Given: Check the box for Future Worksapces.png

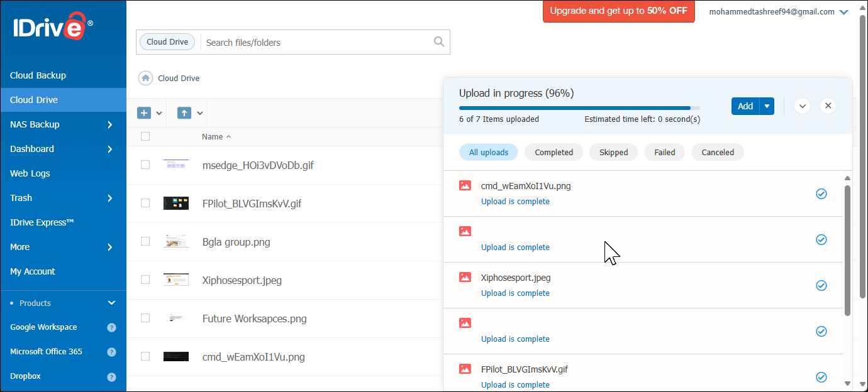Looking at the screenshot, I should tap(145, 318).
